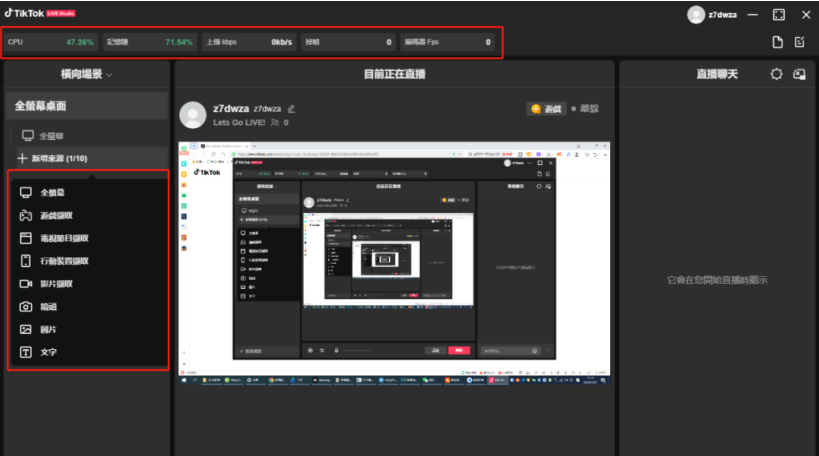Click the camera icon for 鏡頭
819x456 pixels.
point(26,307)
